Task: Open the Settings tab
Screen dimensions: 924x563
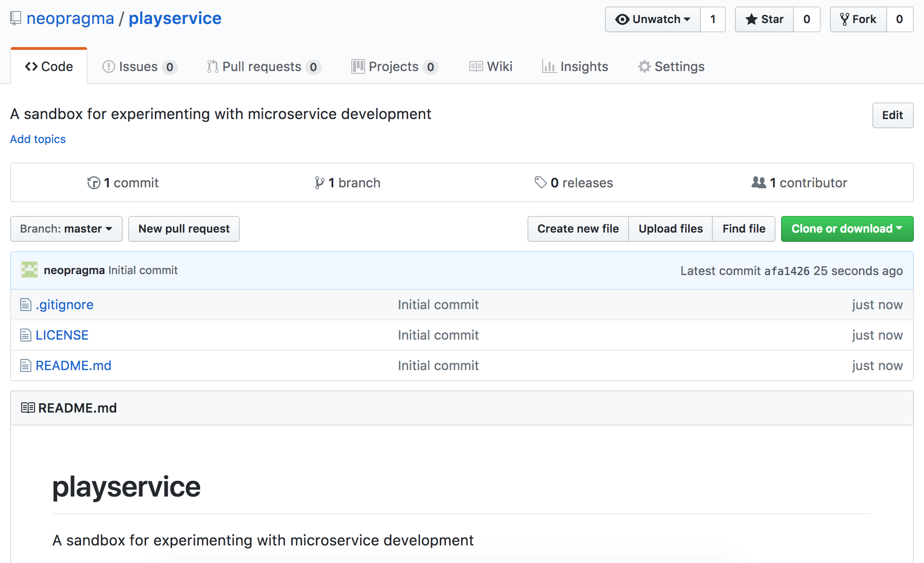Action: pyautogui.click(x=671, y=66)
